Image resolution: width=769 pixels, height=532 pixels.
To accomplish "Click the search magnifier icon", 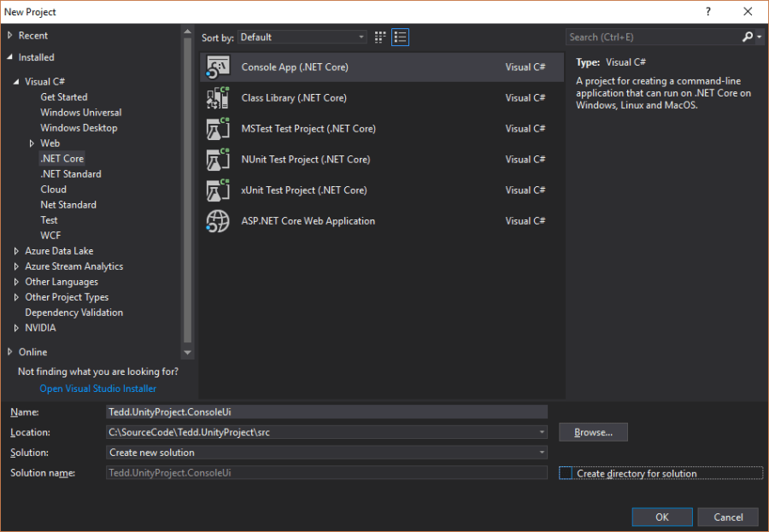I will point(748,37).
